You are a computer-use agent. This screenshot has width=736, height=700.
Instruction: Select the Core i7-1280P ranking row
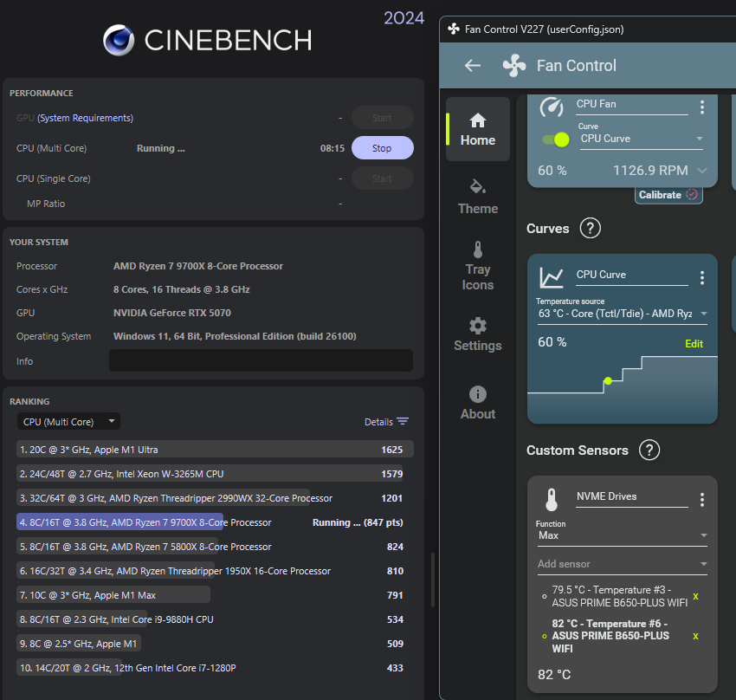pyautogui.click(x=215, y=668)
